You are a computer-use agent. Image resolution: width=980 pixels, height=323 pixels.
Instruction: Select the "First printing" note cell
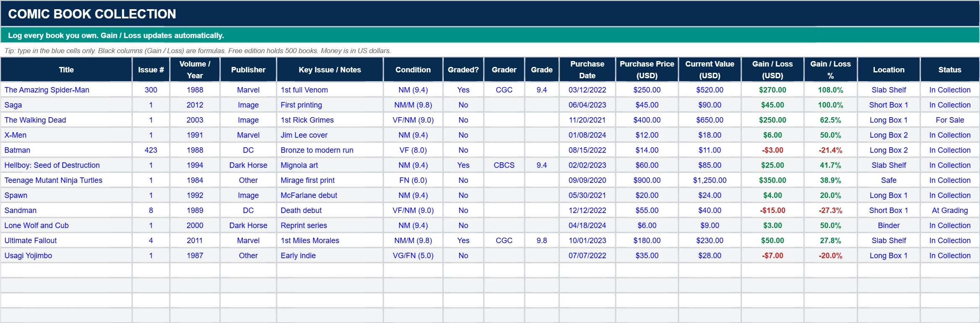(330, 105)
